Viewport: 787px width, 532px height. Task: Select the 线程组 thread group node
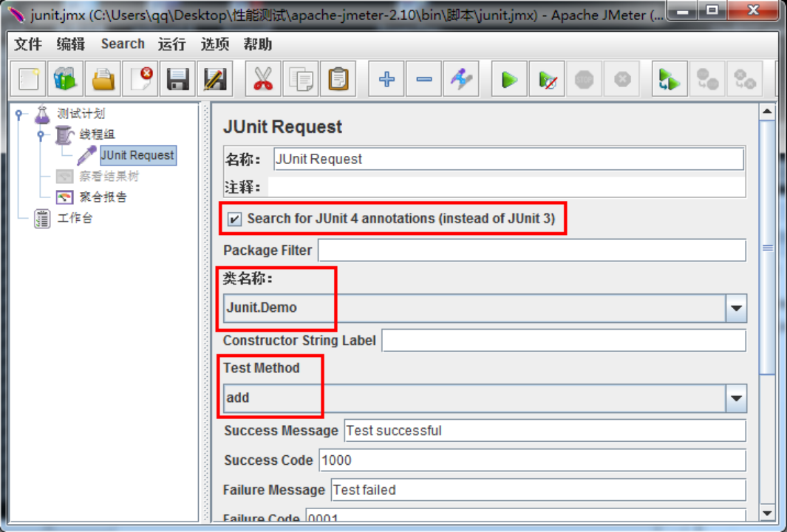(97, 134)
